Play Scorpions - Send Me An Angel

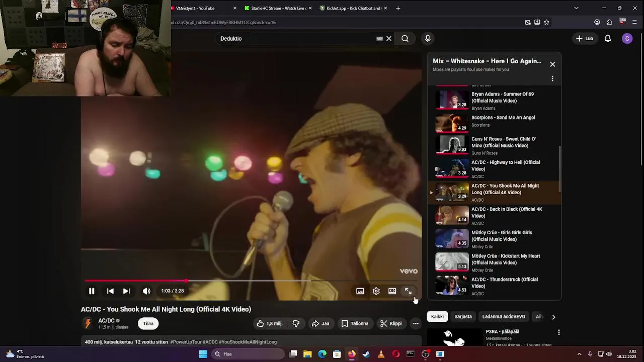[x=494, y=123]
